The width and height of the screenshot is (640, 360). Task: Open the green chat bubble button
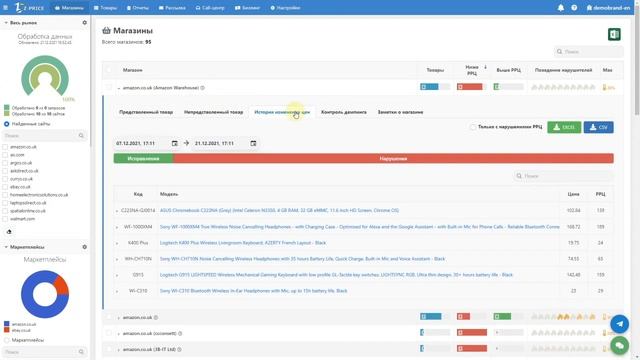tap(620, 346)
